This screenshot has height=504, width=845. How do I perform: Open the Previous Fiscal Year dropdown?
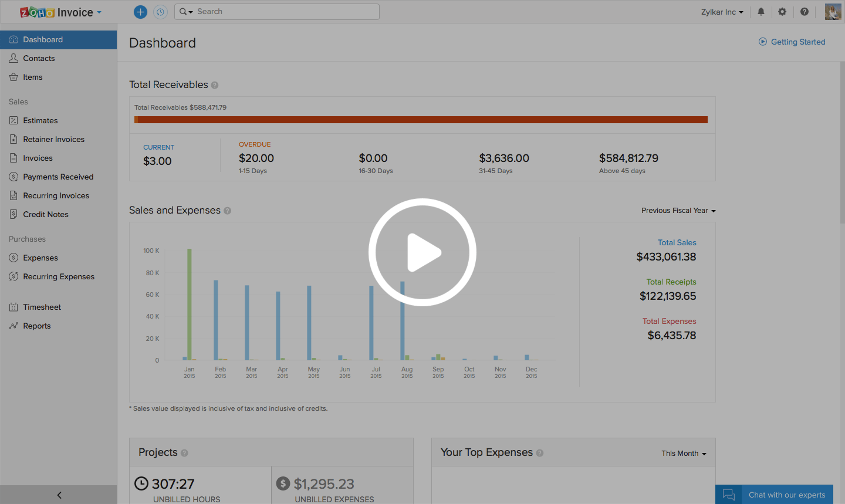pos(678,211)
